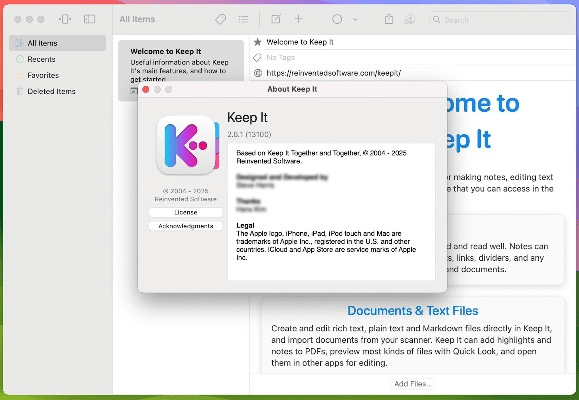Image resolution: width=579 pixels, height=400 pixels.
Task: Click the version number 2.6.1 text
Action: [x=249, y=134]
